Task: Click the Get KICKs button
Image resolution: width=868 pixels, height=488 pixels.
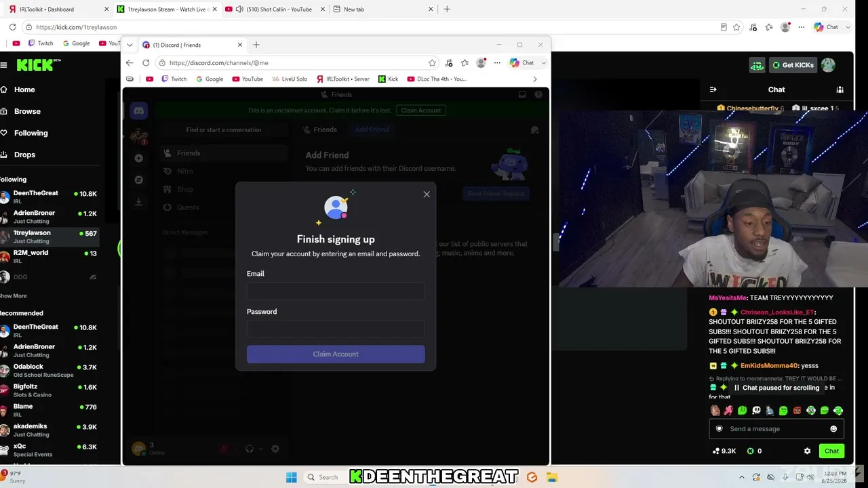Action: click(x=793, y=65)
